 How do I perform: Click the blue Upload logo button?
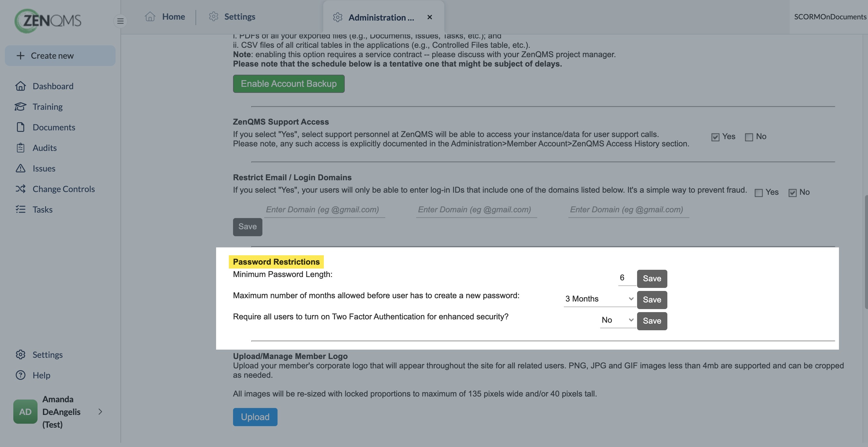pos(255,417)
